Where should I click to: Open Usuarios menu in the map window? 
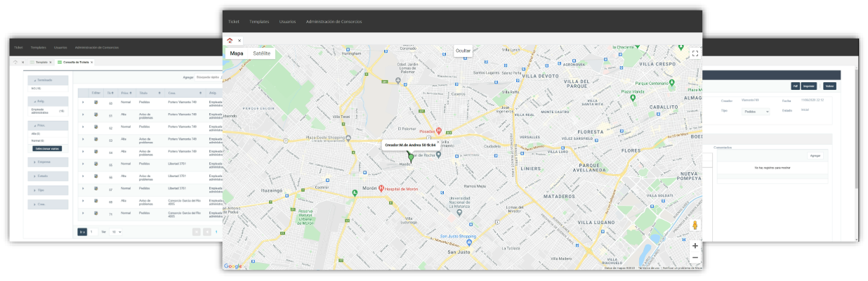click(x=287, y=22)
